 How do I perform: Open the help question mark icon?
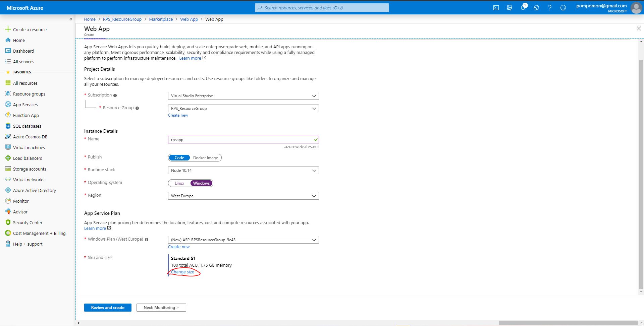click(550, 8)
